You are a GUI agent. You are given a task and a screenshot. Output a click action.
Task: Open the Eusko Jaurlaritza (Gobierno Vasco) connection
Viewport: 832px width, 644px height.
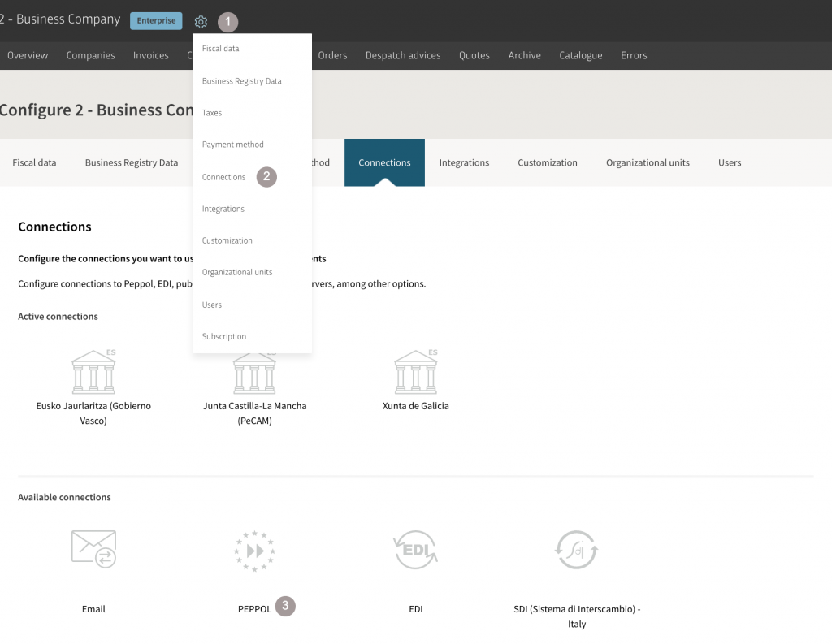tap(93, 371)
